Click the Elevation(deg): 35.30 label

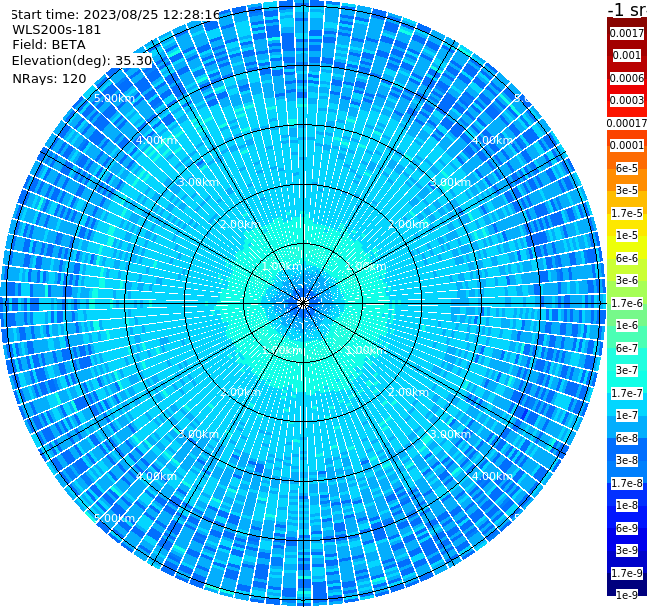(x=82, y=61)
